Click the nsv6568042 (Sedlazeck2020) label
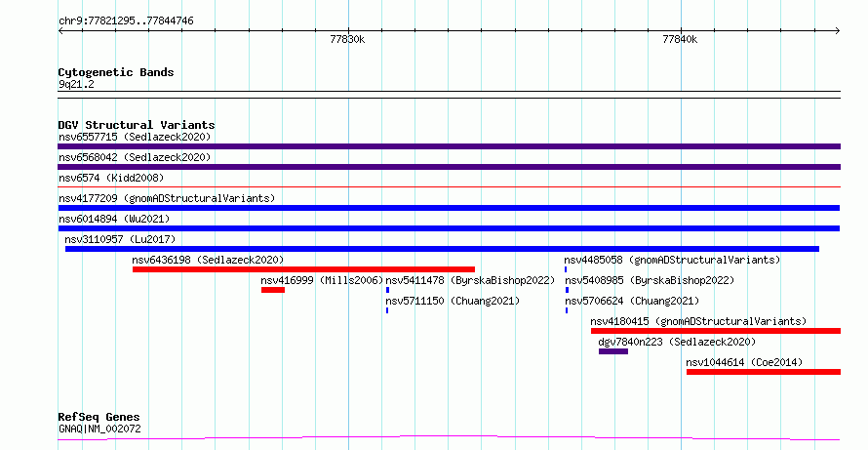This screenshot has width=868, height=450. pos(135,157)
